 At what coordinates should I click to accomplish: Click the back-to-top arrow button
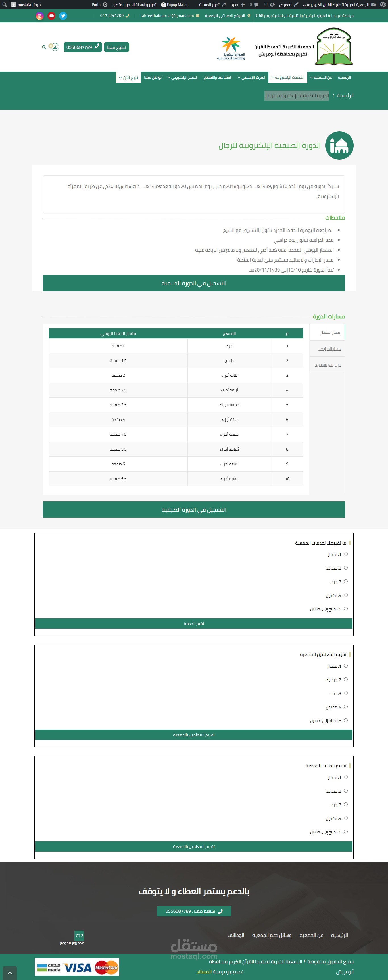9,973
